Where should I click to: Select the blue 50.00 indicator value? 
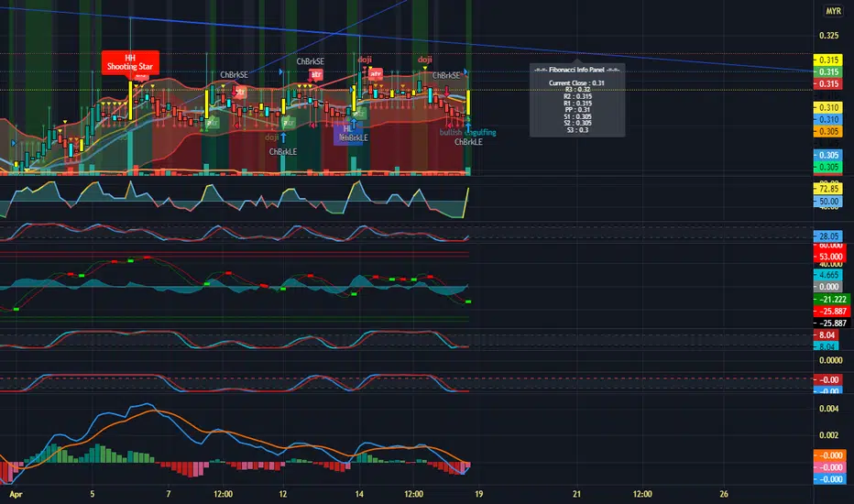tap(827, 201)
